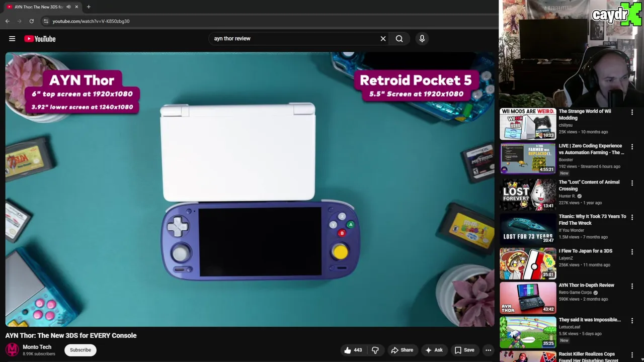
Task: Go back with browser back arrow
Action: tap(7, 21)
